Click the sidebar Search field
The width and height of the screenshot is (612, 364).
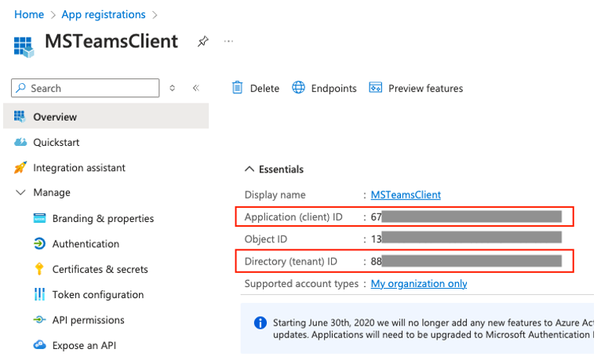pyautogui.click(x=85, y=88)
